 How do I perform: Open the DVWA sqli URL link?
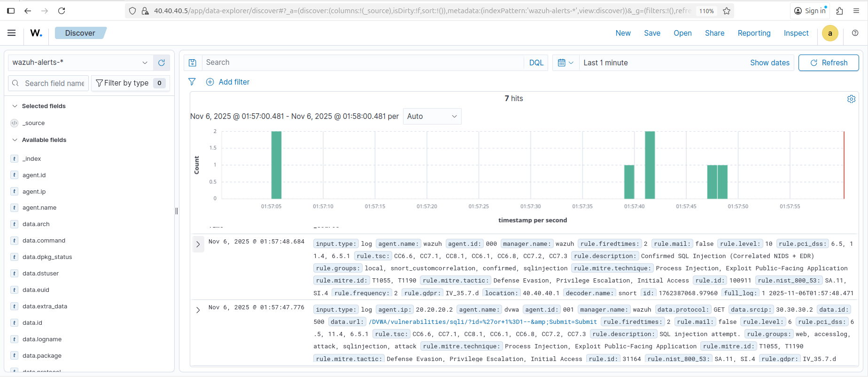click(483, 322)
